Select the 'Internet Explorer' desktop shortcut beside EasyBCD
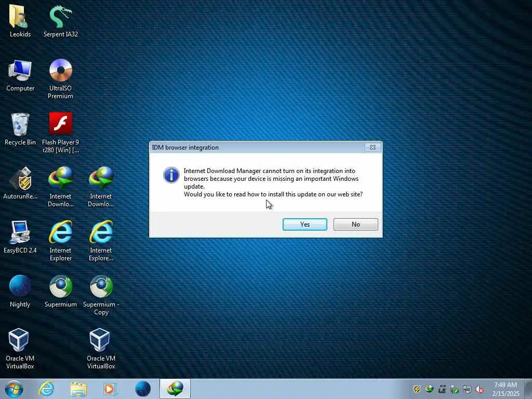The width and height of the screenshot is (532, 399). 60,241
